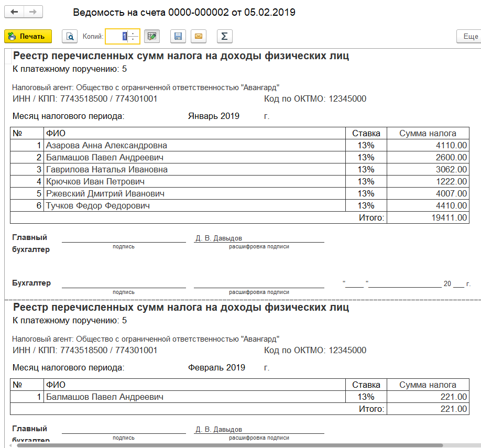Go back with the left arrow button

(x=14, y=12)
